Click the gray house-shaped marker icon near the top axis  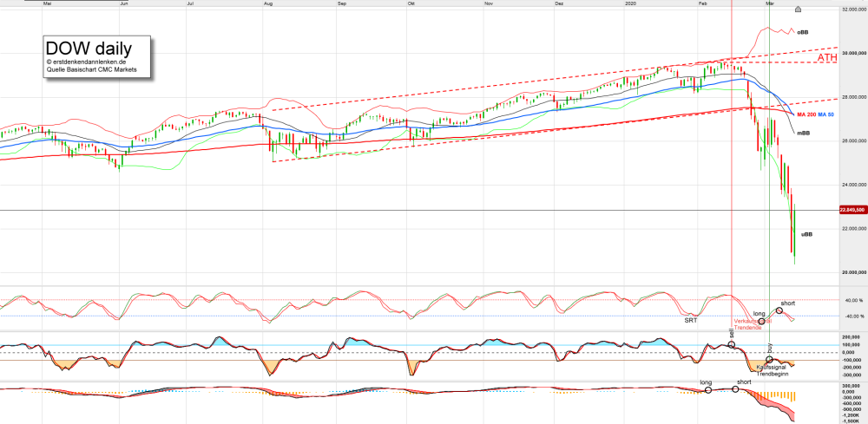(798, 9)
